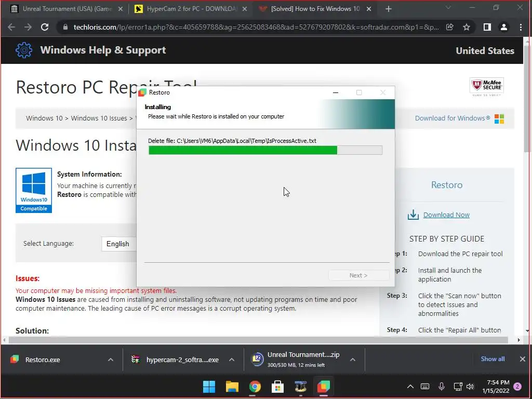Click the fourth taskbar app icon after Store
This screenshot has width=532, height=399.
tap(301, 387)
